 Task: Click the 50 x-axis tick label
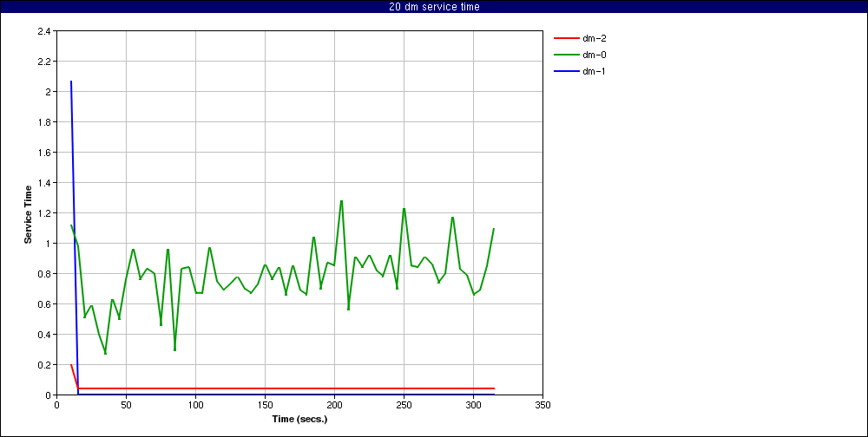pos(126,404)
